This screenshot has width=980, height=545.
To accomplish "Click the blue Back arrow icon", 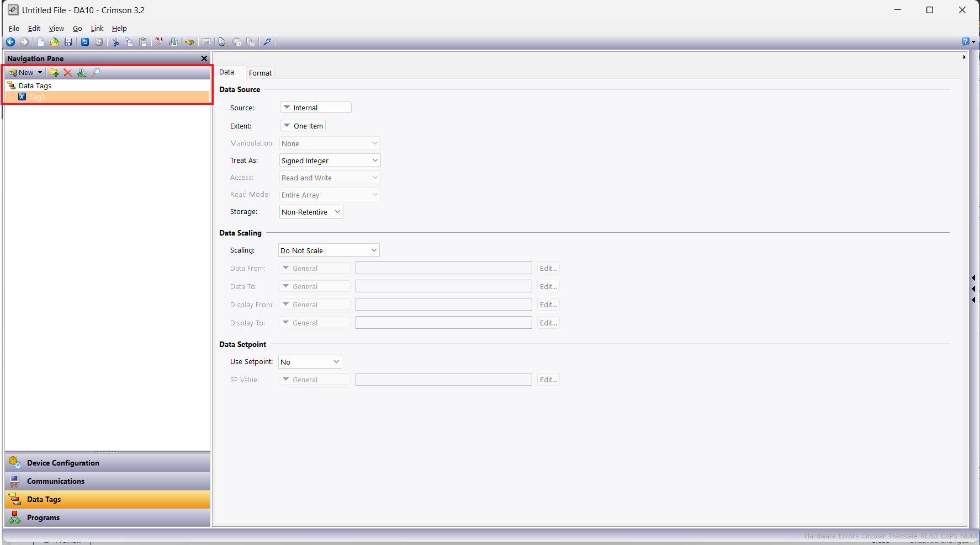I will point(10,42).
